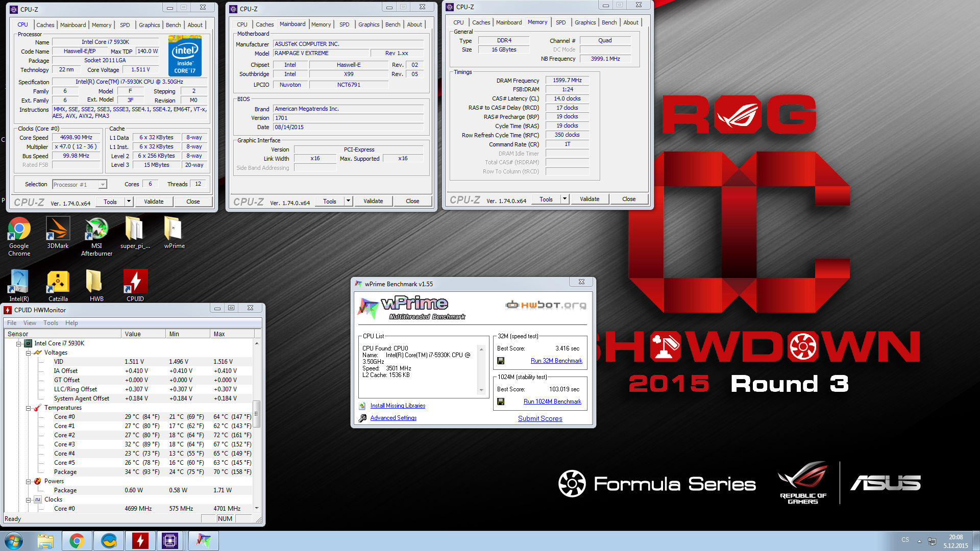Image resolution: width=980 pixels, height=551 pixels.
Task: Open Bench tab in first CPU-Z window
Action: pos(173,25)
